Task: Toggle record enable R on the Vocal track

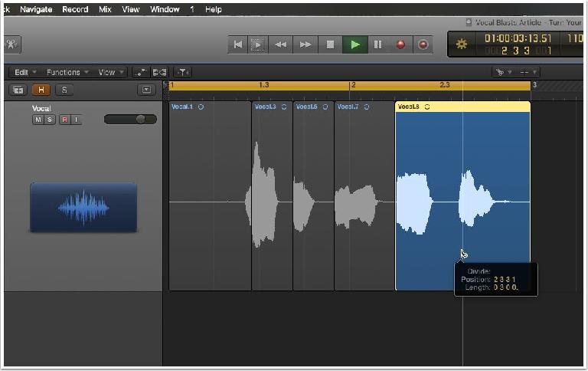Action: pos(64,120)
